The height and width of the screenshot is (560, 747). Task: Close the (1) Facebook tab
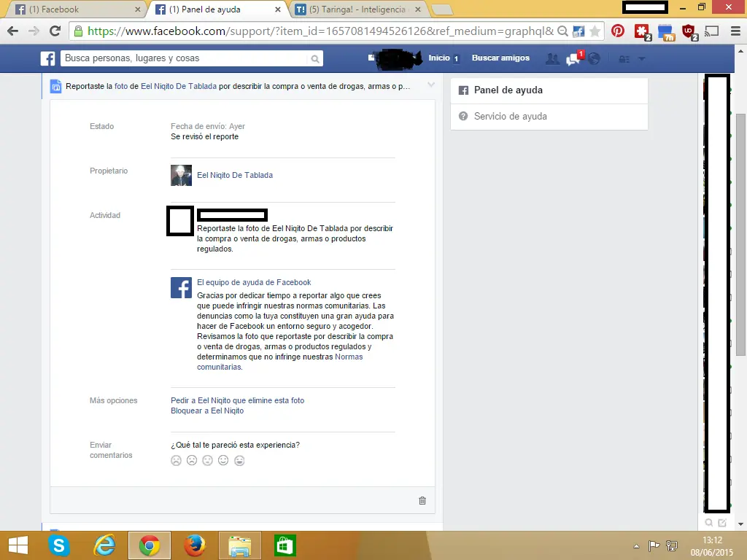pos(138,9)
